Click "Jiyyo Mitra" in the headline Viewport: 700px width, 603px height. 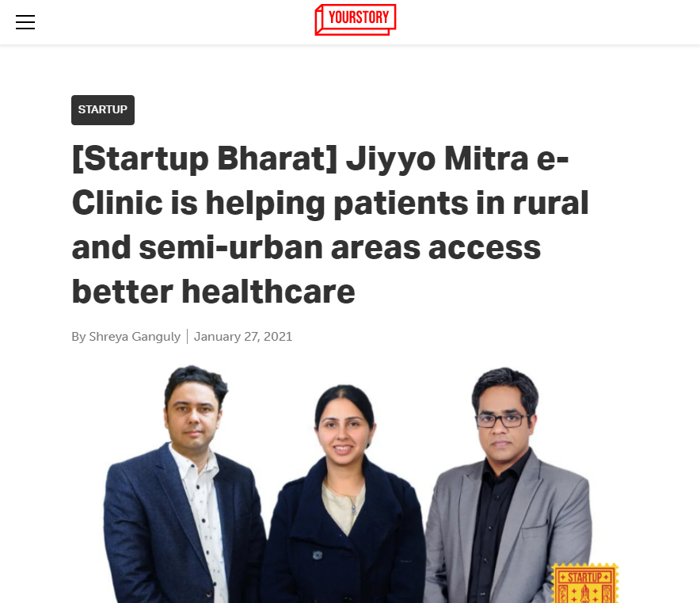coord(437,158)
